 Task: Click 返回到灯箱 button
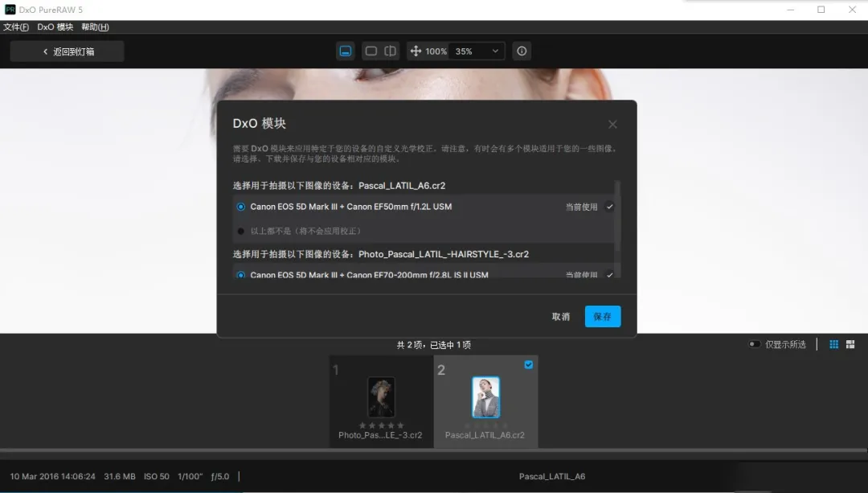pos(67,51)
